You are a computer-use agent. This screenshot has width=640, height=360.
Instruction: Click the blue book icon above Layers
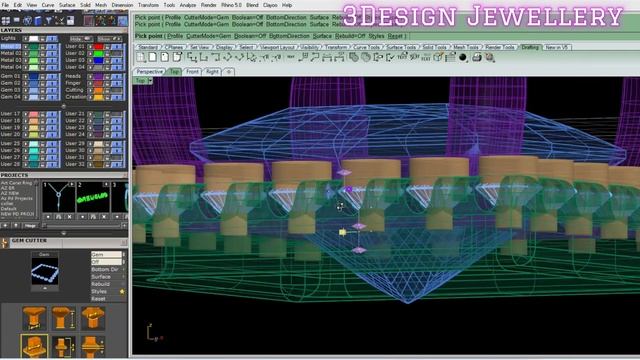[38, 20]
